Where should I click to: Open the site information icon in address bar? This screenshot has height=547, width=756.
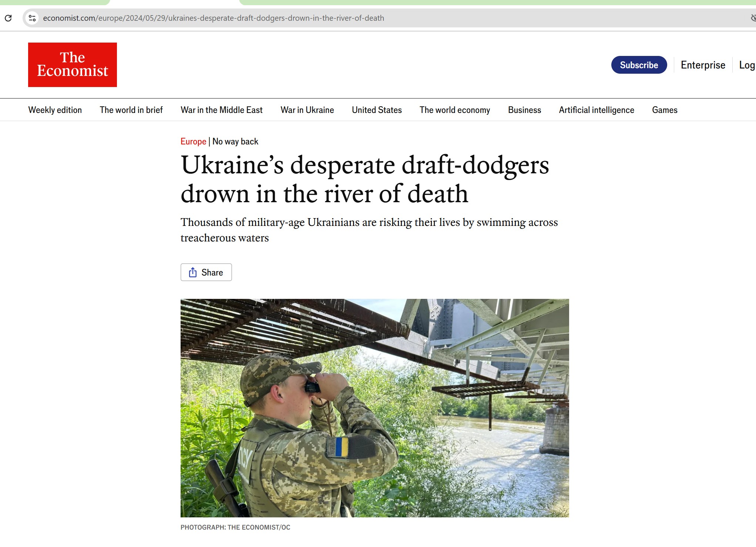[x=32, y=18]
